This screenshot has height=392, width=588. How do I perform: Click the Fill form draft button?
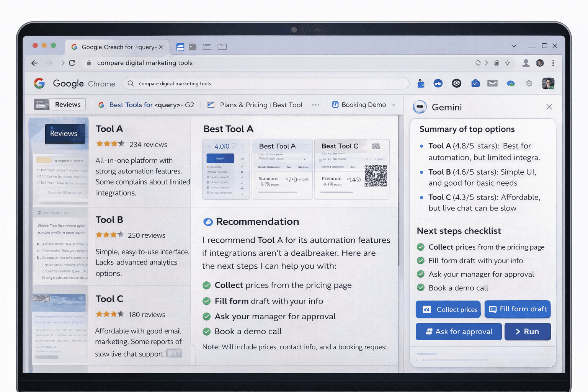click(x=518, y=309)
